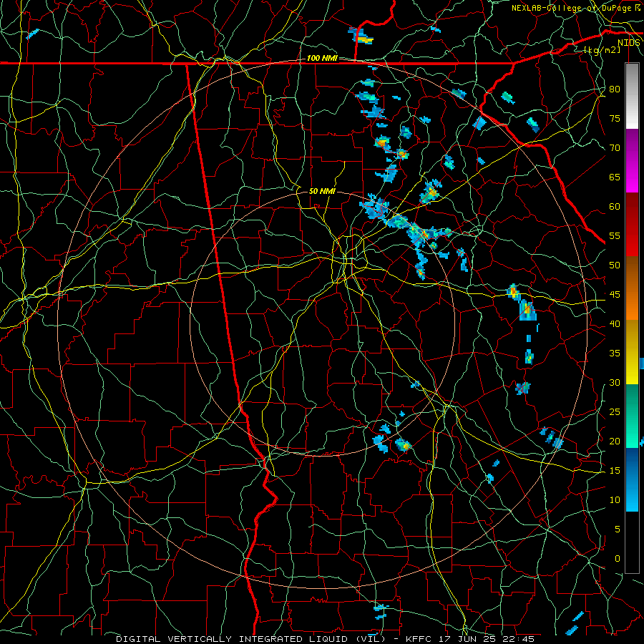
Task: Click the 5 value on the color scale
Action: pos(618,529)
